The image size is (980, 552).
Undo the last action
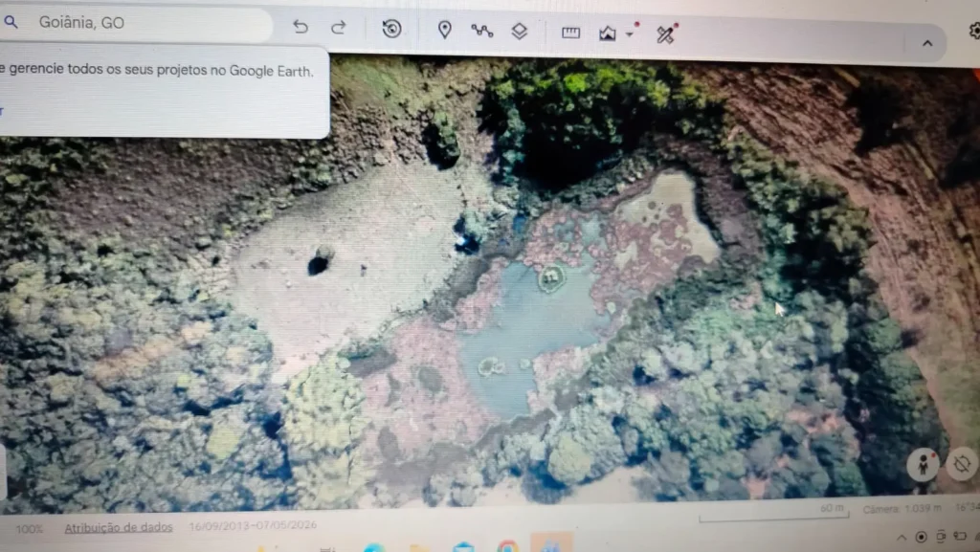[301, 27]
